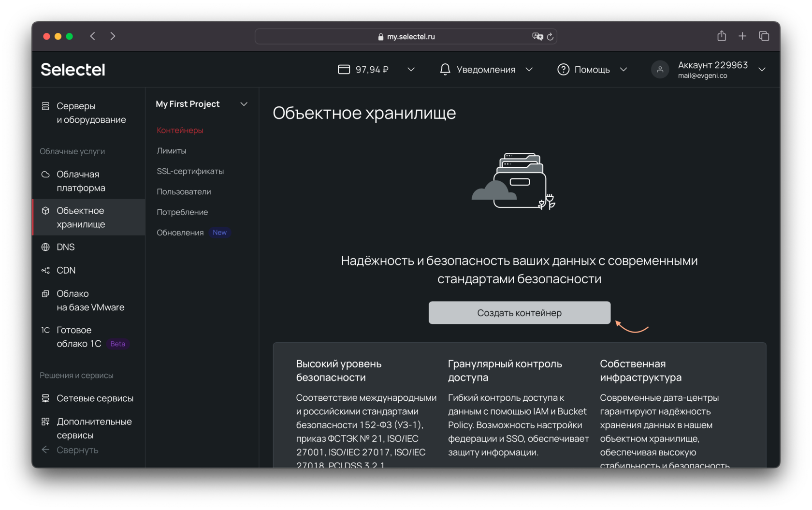Click the my.selectel.ru address field
812x510 pixels.
[406, 37]
